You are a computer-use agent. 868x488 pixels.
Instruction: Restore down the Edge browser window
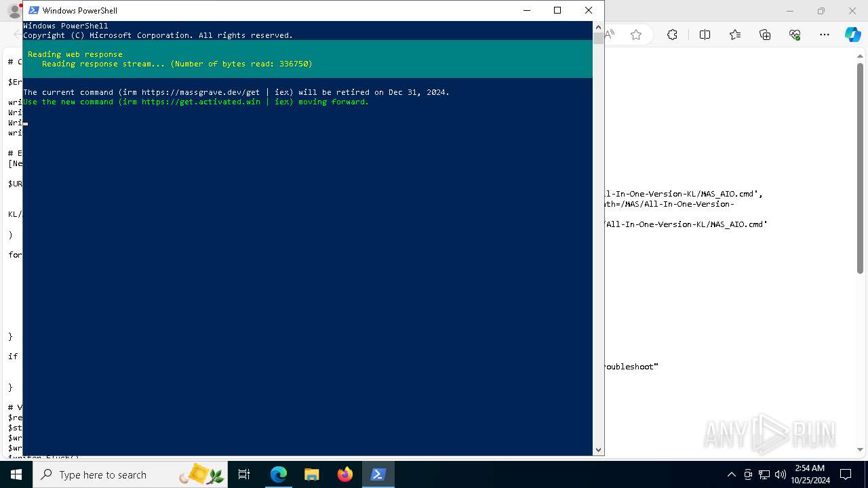(x=821, y=11)
